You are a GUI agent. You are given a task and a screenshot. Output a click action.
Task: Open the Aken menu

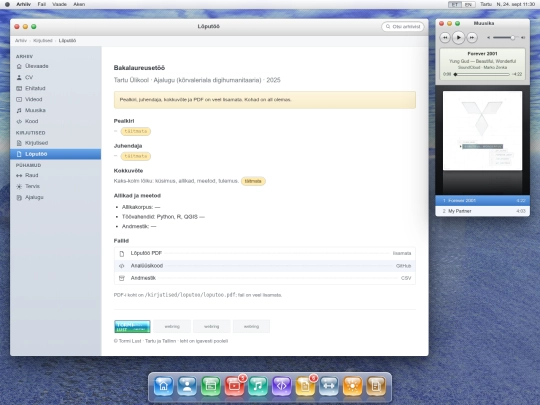(x=79, y=4)
